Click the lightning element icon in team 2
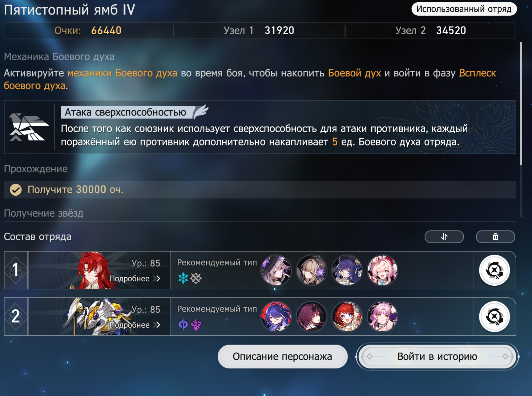Screen dimensions: 532x396 (196, 324)
